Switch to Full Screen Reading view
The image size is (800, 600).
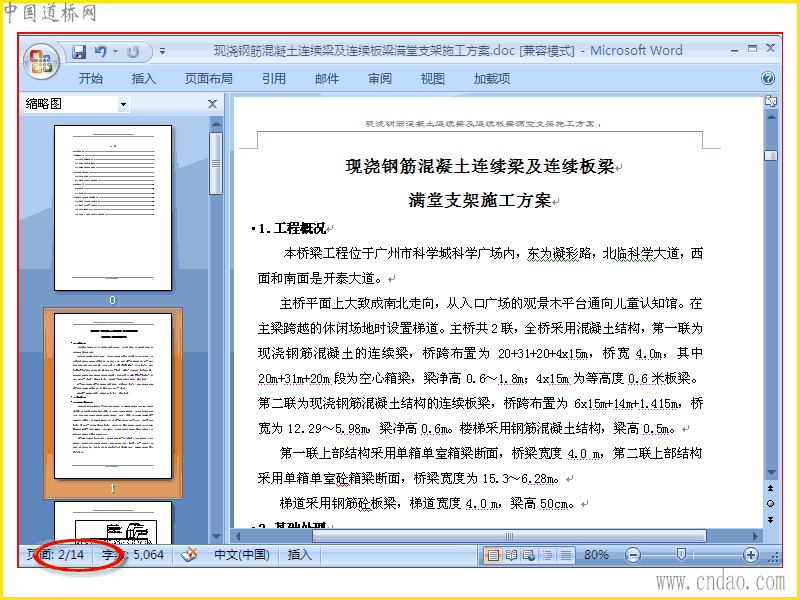coord(511,555)
